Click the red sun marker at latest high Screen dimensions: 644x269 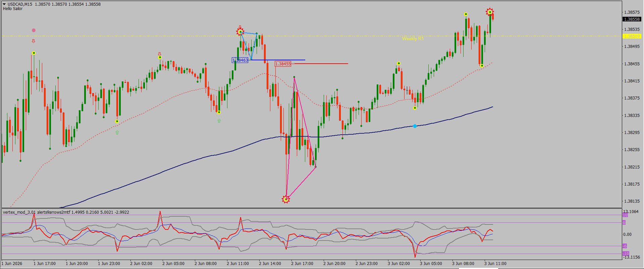(490, 12)
